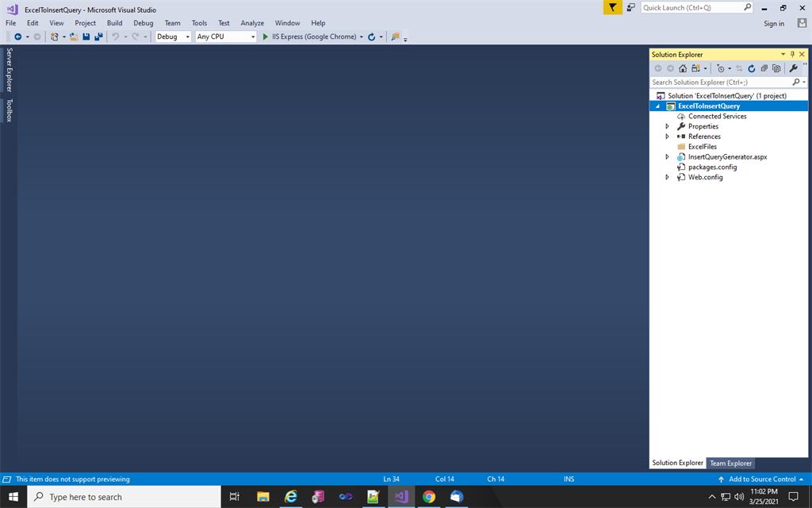Open Solution Explorer Properties wrench icon
Viewport: 812px width, 508px height.
pos(793,68)
